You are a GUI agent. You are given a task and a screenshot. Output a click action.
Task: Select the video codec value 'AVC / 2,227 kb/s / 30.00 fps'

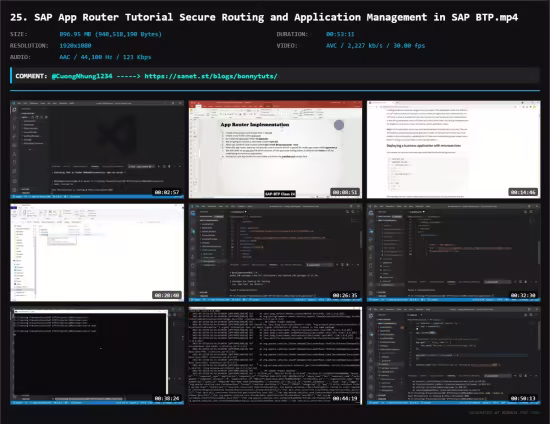(x=375, y=46)
